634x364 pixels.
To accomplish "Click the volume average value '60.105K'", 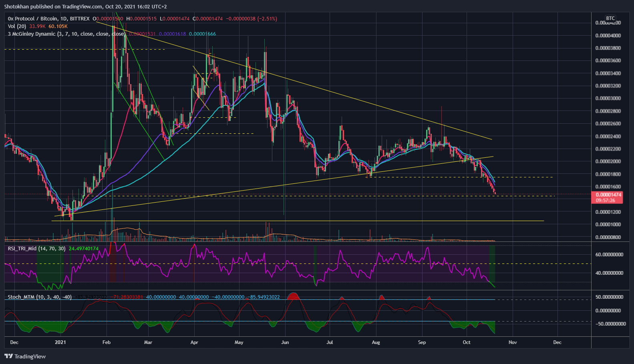I will pos(58,26).
